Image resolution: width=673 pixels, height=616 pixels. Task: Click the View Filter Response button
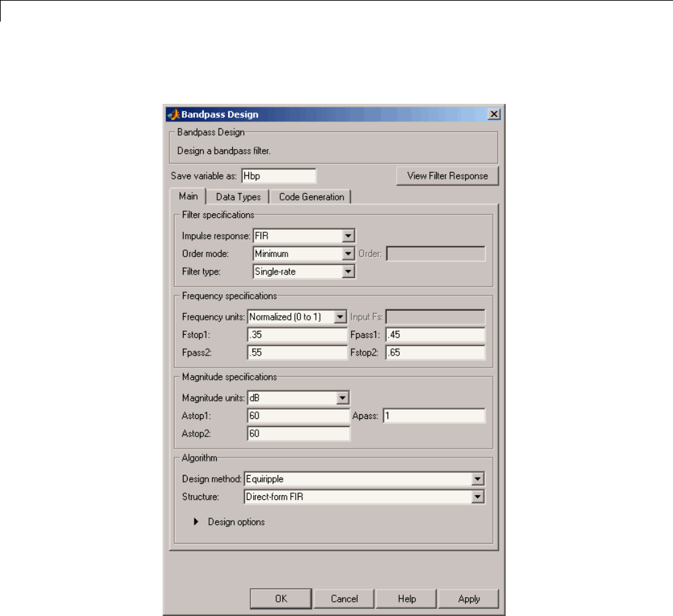tap(448, 176)
